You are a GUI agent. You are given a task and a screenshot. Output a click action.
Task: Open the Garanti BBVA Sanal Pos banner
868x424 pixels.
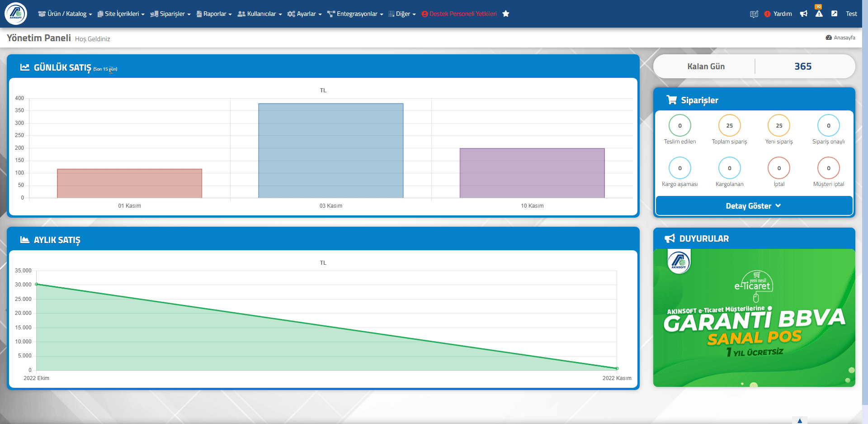[754, 318]
